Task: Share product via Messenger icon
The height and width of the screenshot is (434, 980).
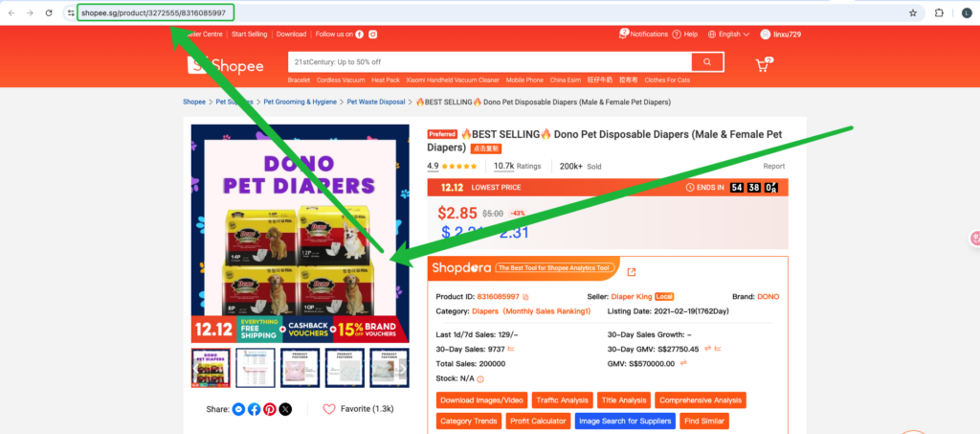Action: coord(238,410)
